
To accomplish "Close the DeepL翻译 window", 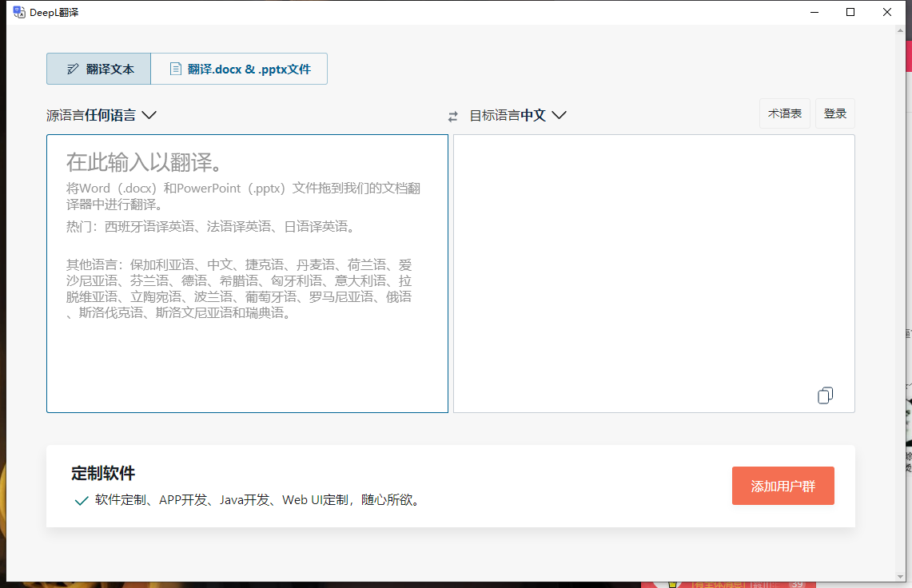I will (x=887, y=12).
